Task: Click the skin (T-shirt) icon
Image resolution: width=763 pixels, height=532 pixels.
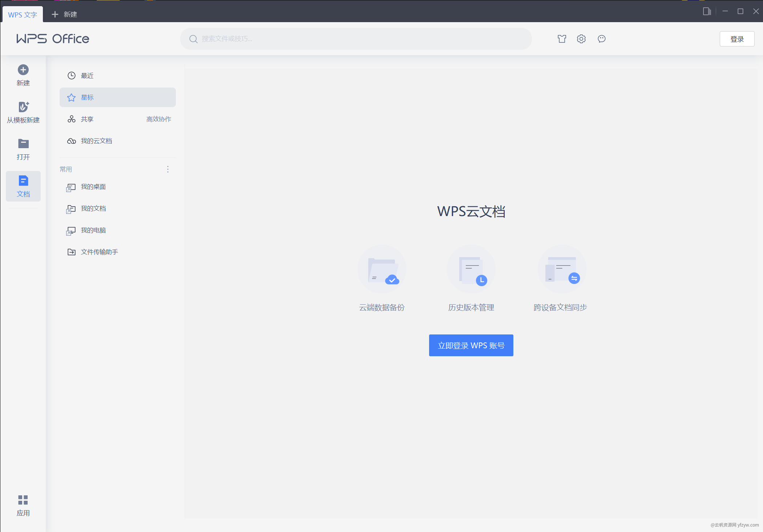Action: point(562,39)
